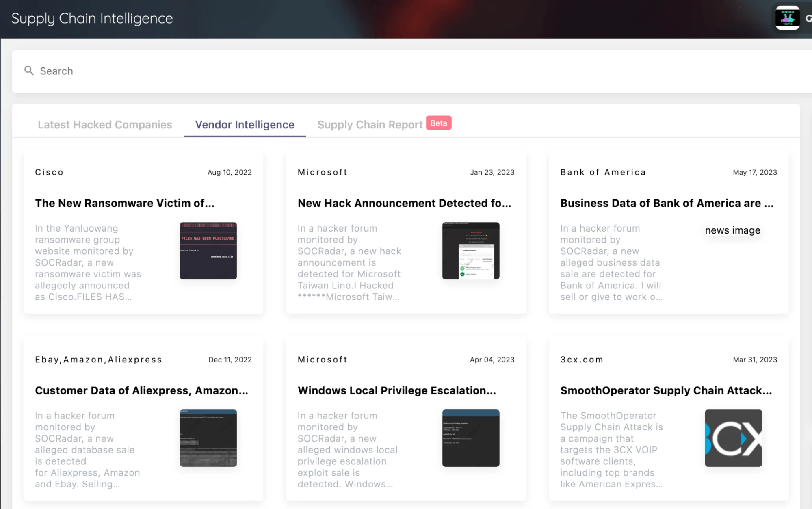Viewport: 812px width, 509px height.
Task: Click the Mar 31, 2023 date
Action: point(755,360)
